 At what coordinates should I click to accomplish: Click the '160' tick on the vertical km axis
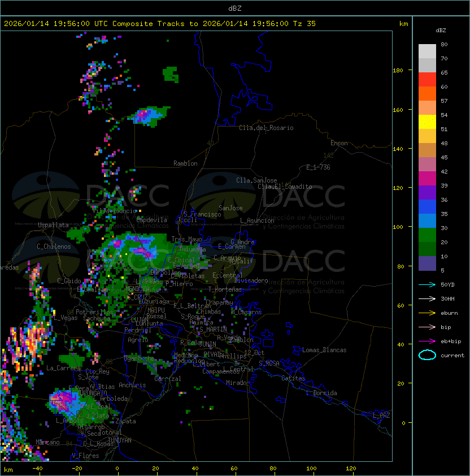coord(398,110)
